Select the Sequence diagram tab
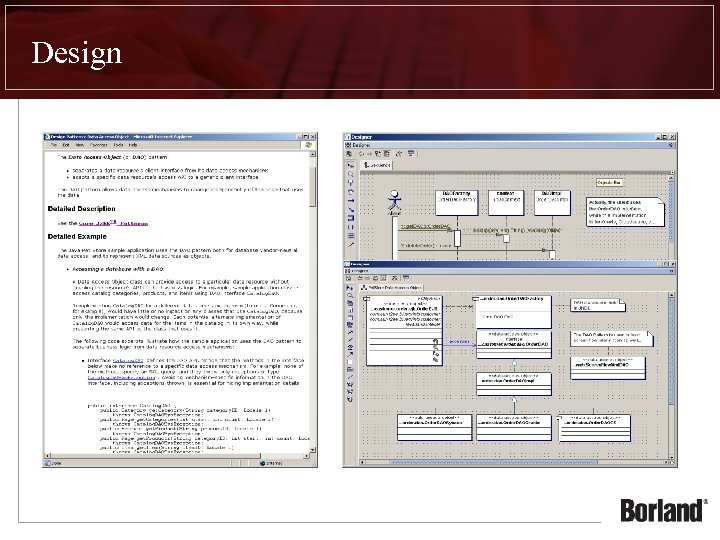The image size is (720, 540). coord(377,165)
